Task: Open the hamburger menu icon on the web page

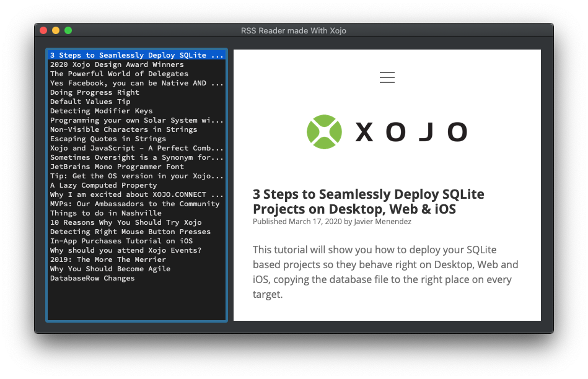Action: coord(387,77)
